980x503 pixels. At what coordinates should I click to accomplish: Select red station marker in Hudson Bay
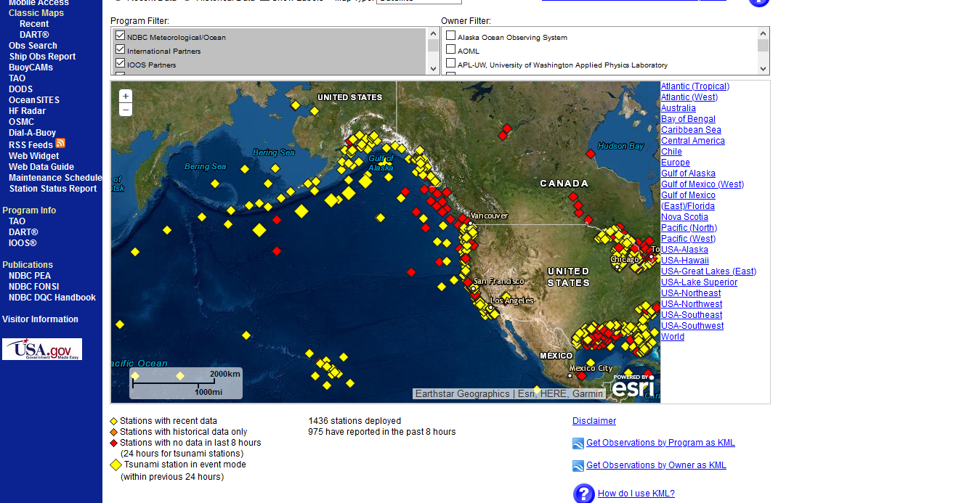pos(591,154)
